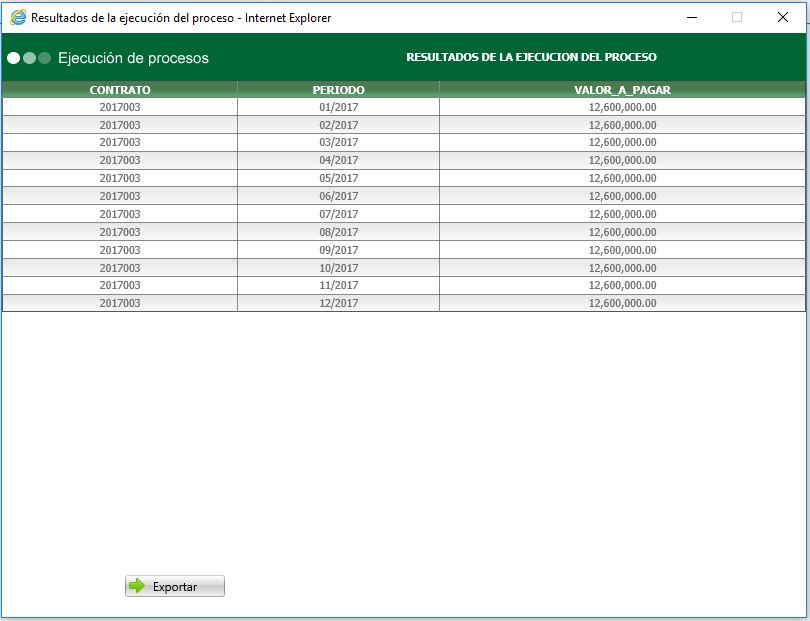Click contrato 2017003 in the 09/2017 row
The width and height of the screenshot is (810, 621).
120,249
